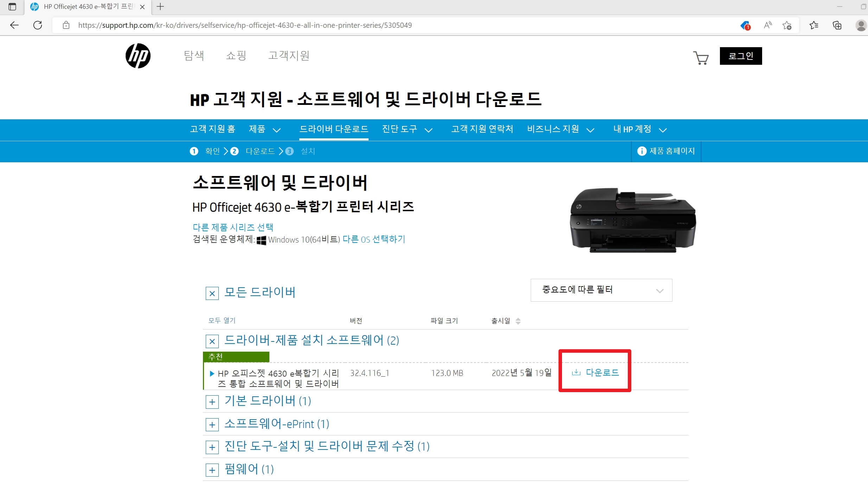Open the tab actions menu icon

(x=12, y=6)
